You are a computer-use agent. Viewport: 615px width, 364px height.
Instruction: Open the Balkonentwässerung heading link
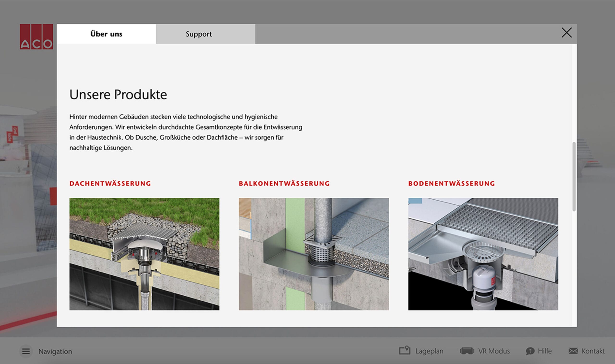click(x=284, y=184)
